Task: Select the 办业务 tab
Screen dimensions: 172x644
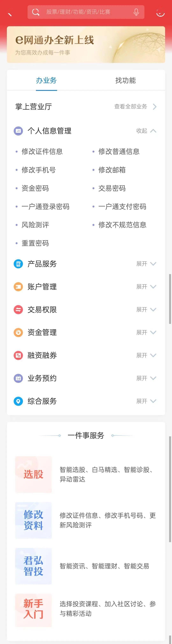Action: pos(46,80)
